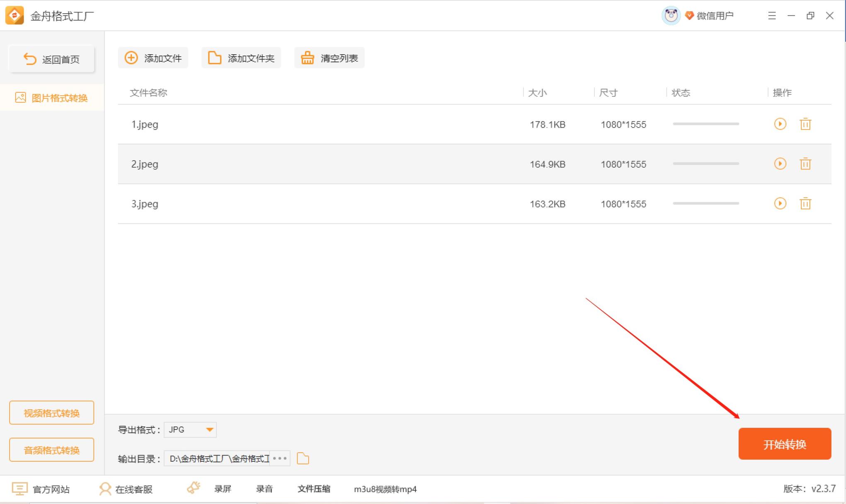Start converting 3.jpeg with its play icon

780,203
